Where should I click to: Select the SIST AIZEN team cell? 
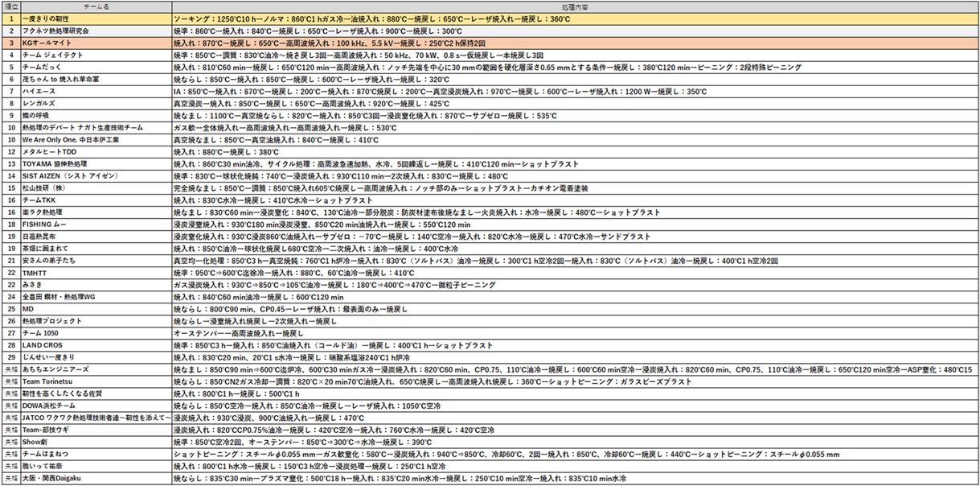(96, 176)
